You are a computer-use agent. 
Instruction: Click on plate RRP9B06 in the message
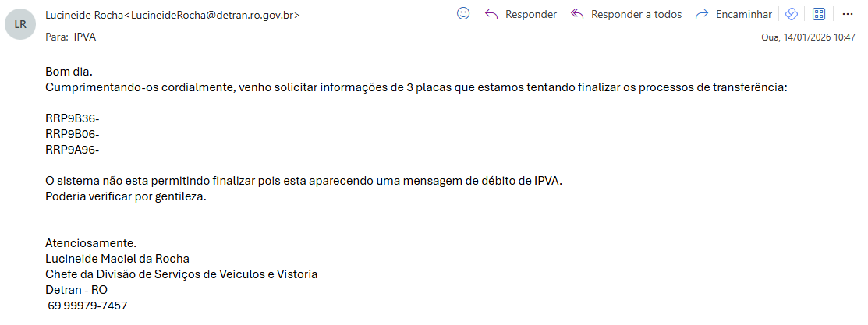(72, 134)
